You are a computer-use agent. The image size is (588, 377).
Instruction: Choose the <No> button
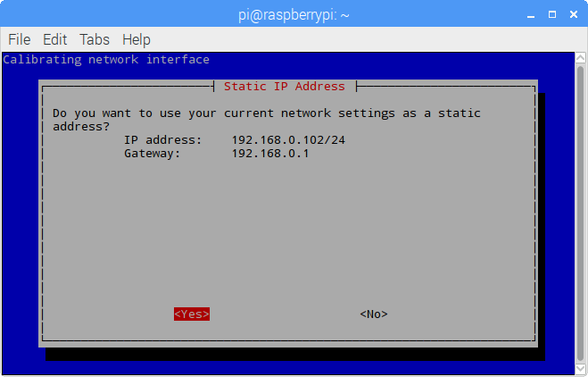(x=374, y=314)
